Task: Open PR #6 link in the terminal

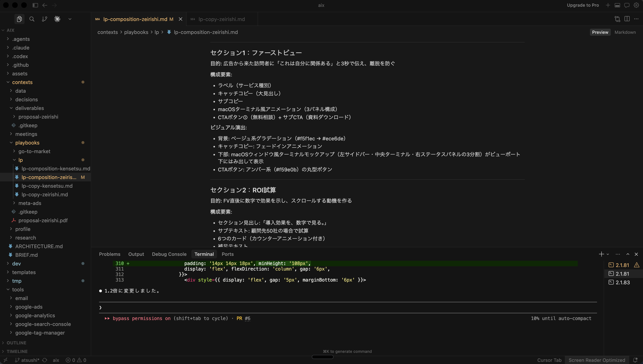Action: pos(247,318)
